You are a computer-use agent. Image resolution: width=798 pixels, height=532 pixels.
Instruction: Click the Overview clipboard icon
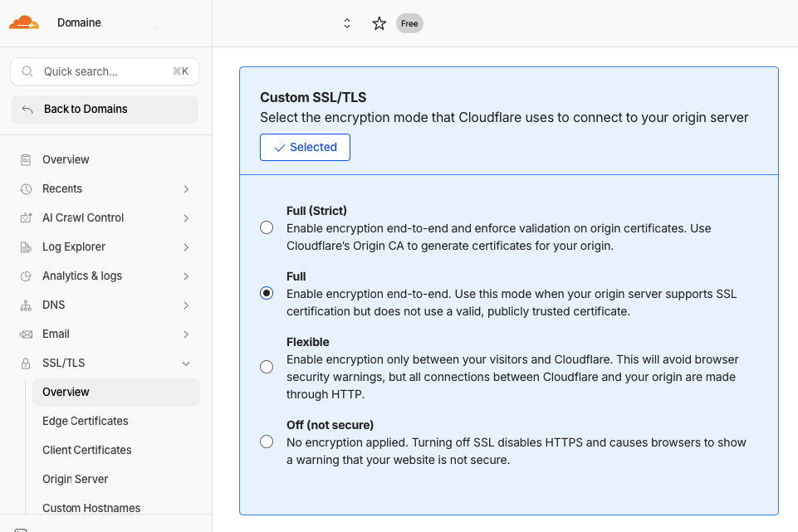click(26, 160)
